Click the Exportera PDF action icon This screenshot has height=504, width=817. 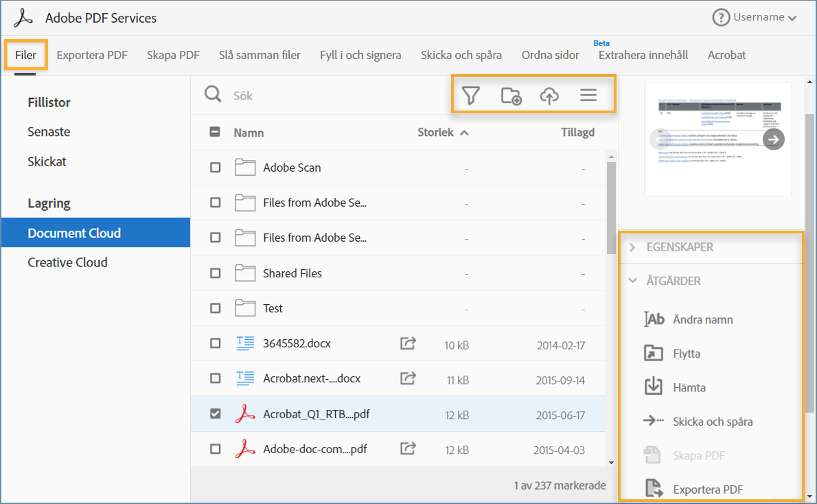654,488
